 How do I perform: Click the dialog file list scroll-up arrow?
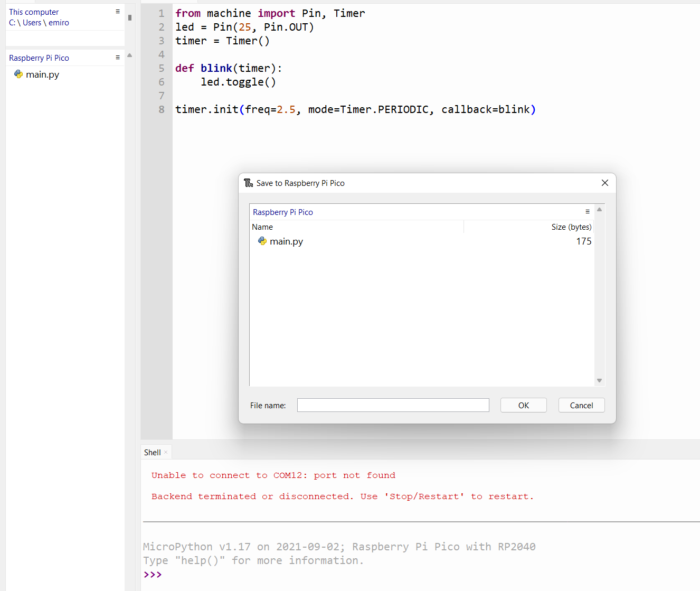tap(599, 210)
